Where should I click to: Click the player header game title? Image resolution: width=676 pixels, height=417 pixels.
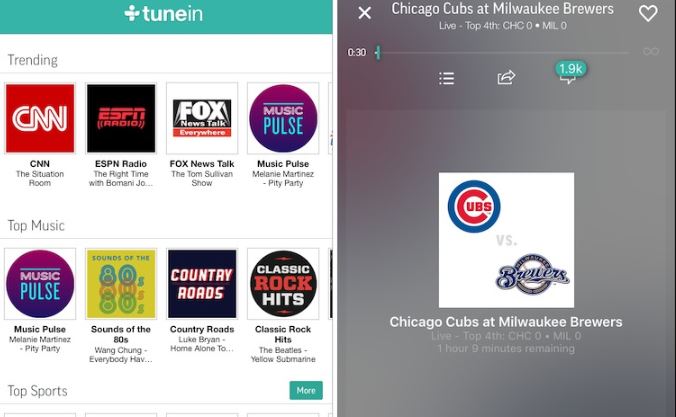[502, 9]
